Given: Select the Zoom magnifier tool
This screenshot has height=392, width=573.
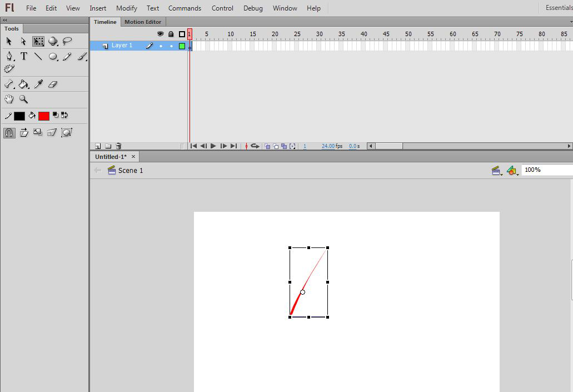Looking at the screenshot, I should click(x=24, y=99).
